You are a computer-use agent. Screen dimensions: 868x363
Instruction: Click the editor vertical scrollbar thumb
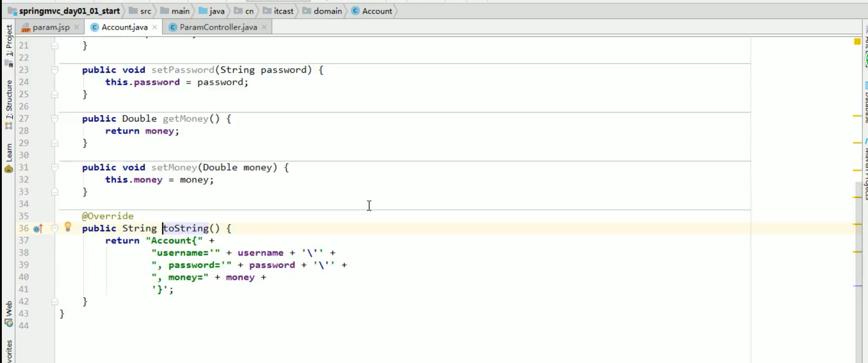pyautogui.click(x=858, y=269)
